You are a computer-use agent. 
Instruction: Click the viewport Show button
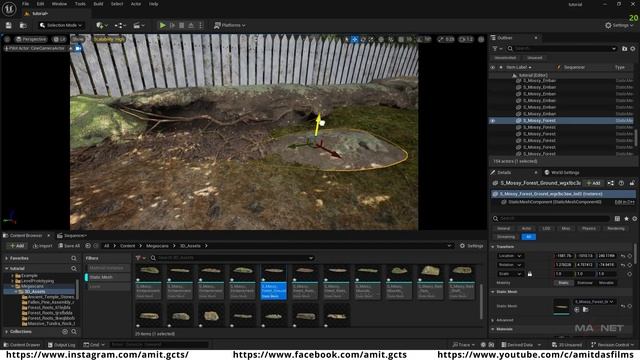point(78,39)
